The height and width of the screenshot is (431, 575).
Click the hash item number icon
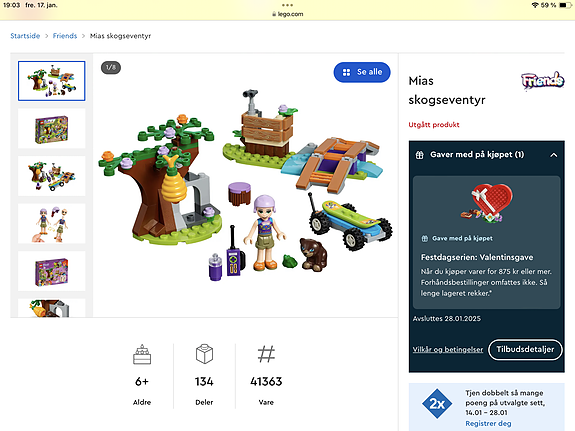tap(266, 354)
